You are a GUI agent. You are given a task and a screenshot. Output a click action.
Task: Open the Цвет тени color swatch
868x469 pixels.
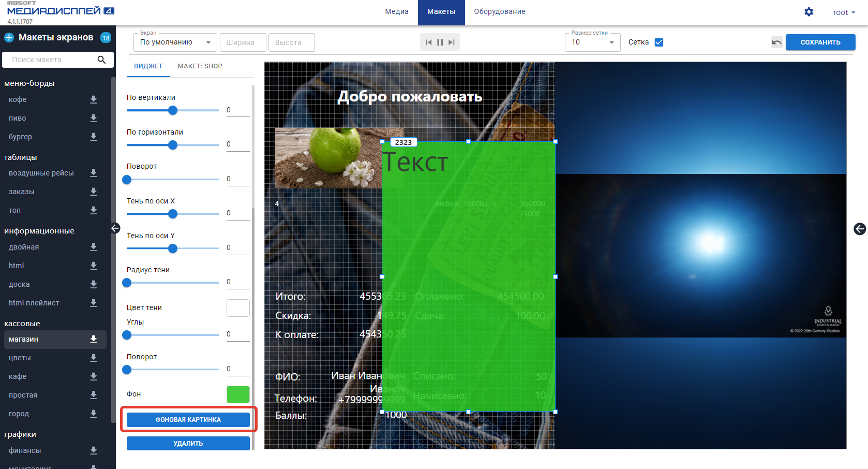[238, 308]
